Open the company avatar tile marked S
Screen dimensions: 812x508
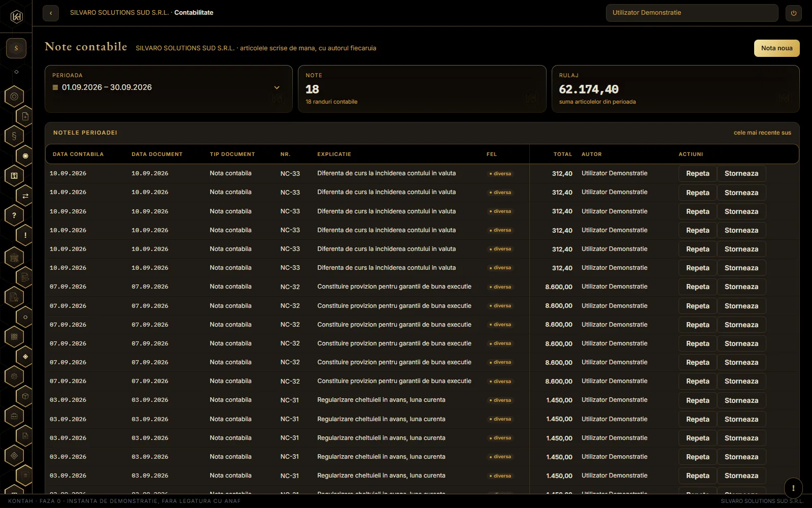16,48
